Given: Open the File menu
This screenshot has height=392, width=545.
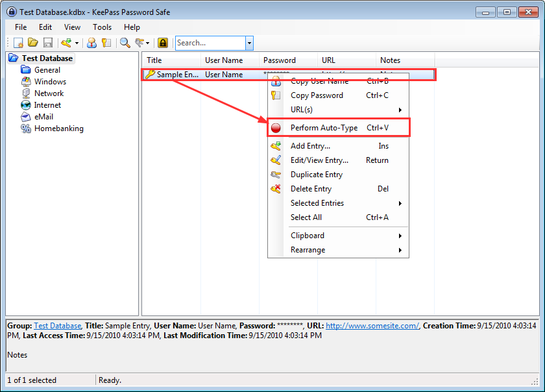Looking at the screenshot, I should [x=21, y=27].
